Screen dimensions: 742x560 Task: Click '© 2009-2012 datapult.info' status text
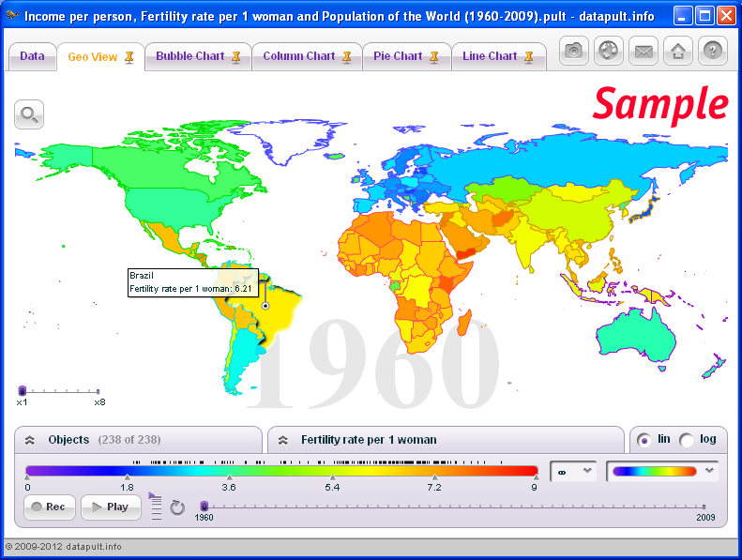(x=64, y=546)
